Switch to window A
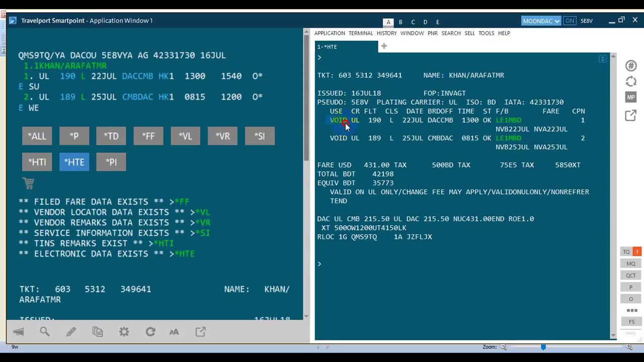The width and height of the screenshot is (644, 362). 388,22
